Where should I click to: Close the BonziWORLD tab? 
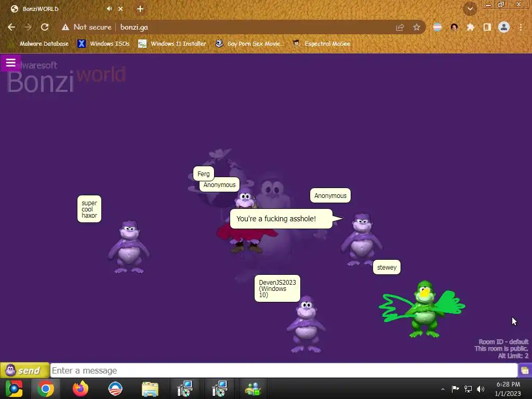121,9
